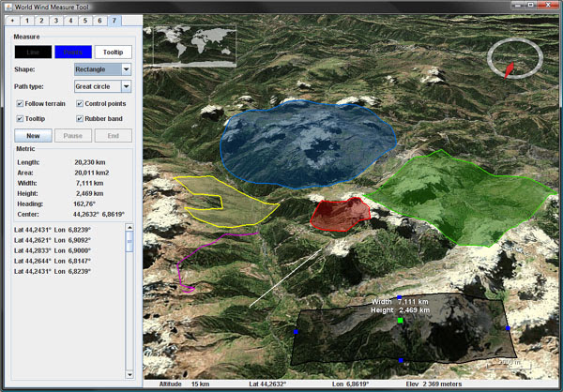
Task: Switch to tab 4
Action: click(70, 21)
